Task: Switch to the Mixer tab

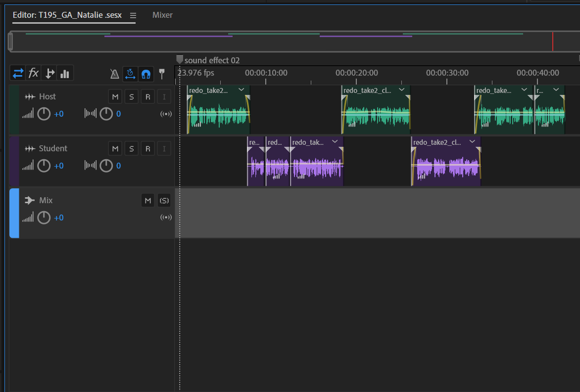Action: [x=162, y=15]
